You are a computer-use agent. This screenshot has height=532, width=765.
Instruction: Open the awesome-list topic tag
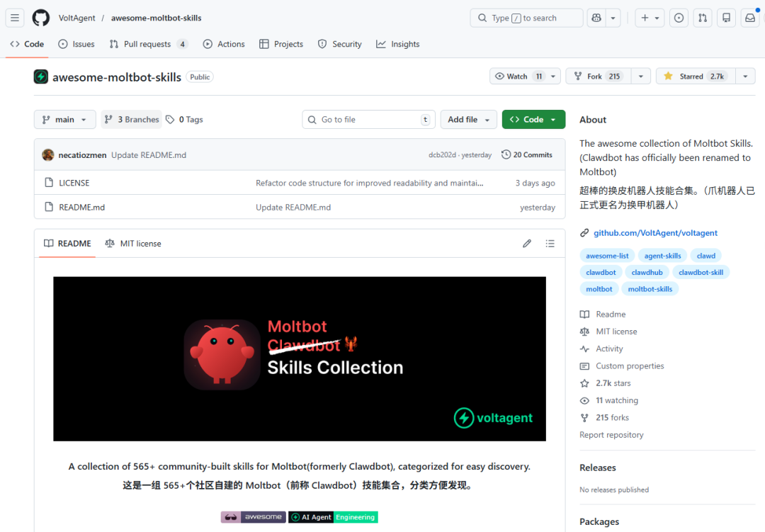point(607,256)
